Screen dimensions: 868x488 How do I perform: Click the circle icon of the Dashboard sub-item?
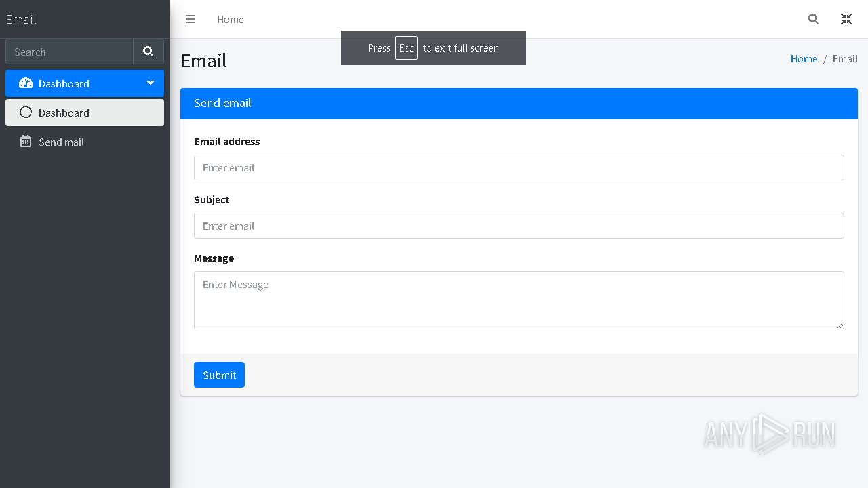pos(26,113)
